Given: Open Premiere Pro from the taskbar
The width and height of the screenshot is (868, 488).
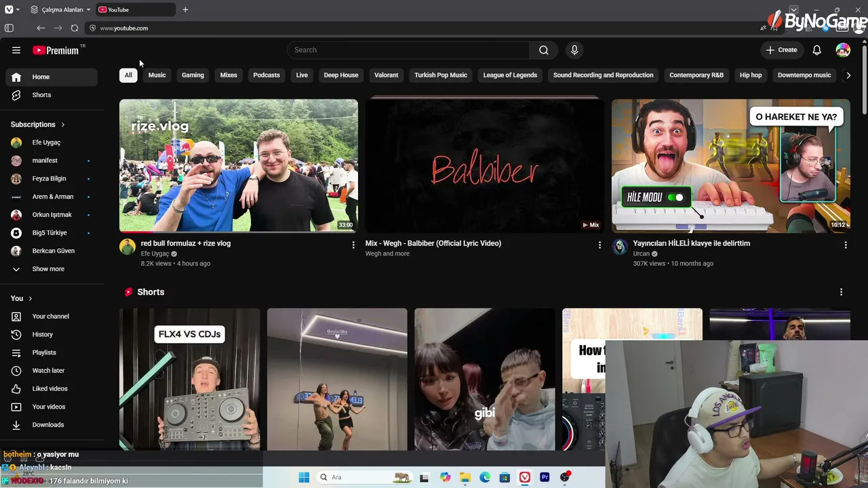Looking at the screenshot, I should pos(545,478).
